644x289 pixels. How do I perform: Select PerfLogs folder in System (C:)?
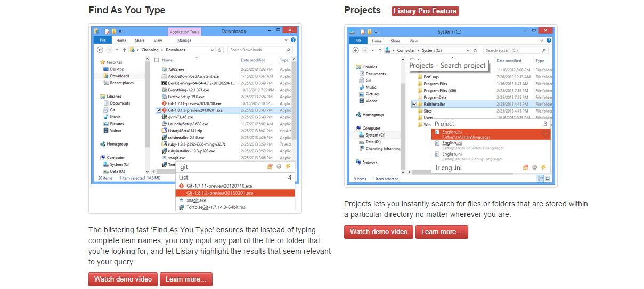pos(428,77)
